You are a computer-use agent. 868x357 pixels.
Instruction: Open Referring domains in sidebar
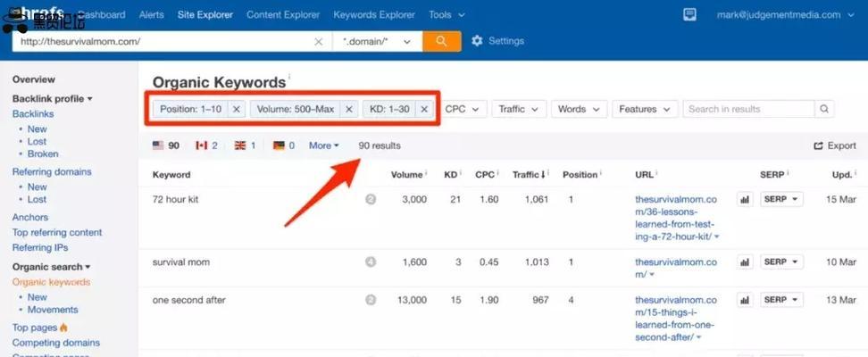tap(52, 171)
